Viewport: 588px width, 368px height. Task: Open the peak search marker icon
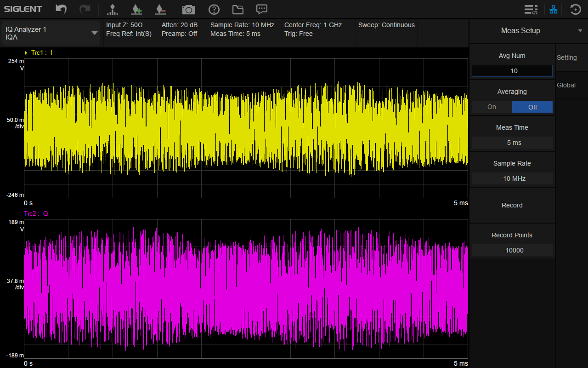(112, 9)
